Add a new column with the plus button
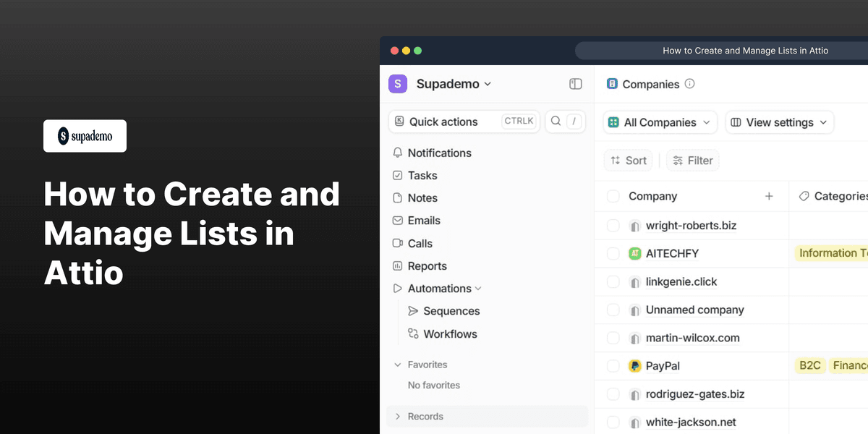 coord(769,196)
